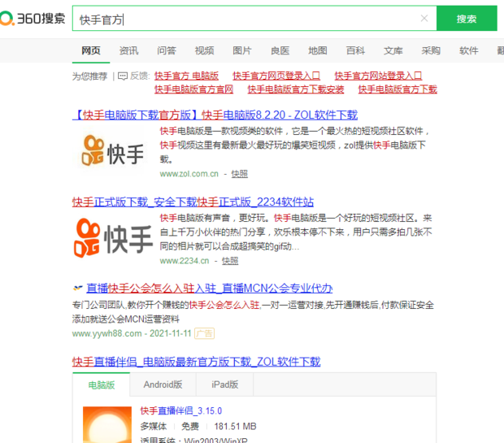
Task: Go to the 良医 tab
Action: 280,50
